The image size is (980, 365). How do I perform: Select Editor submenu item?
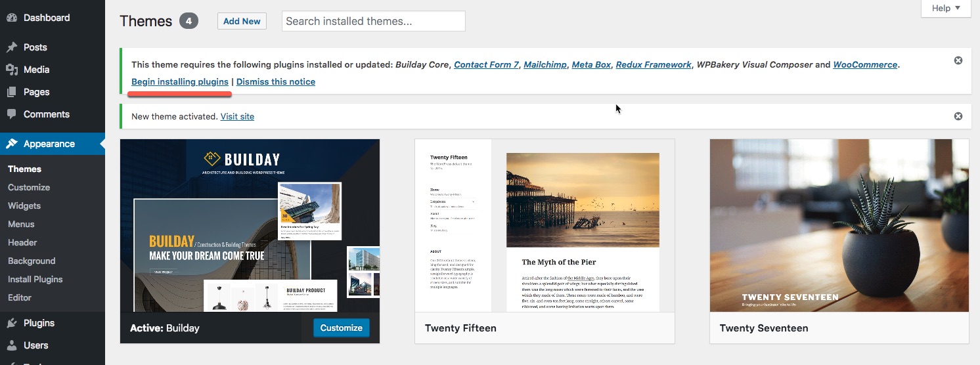pos(20,297)
